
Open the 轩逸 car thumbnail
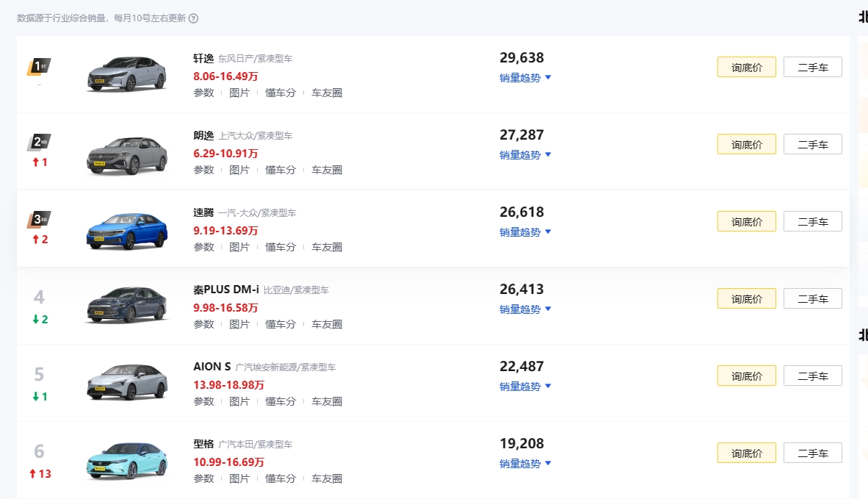click(126, 73)
